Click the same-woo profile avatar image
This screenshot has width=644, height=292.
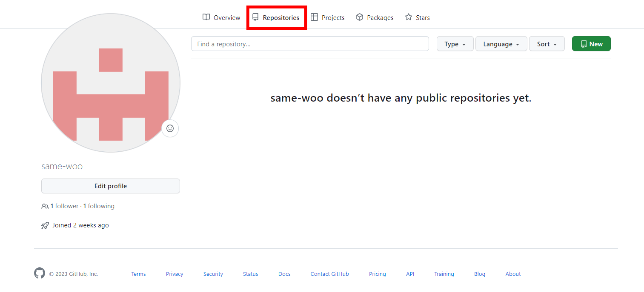(111, 83)
